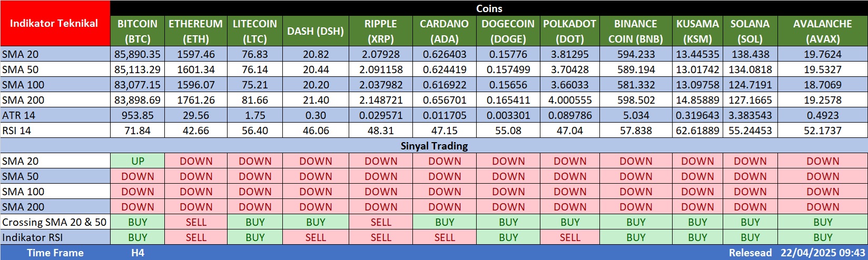Select the SOLANA (SOL) column header
The height and width of the screenshot is (260, 868).
[750, 31]
